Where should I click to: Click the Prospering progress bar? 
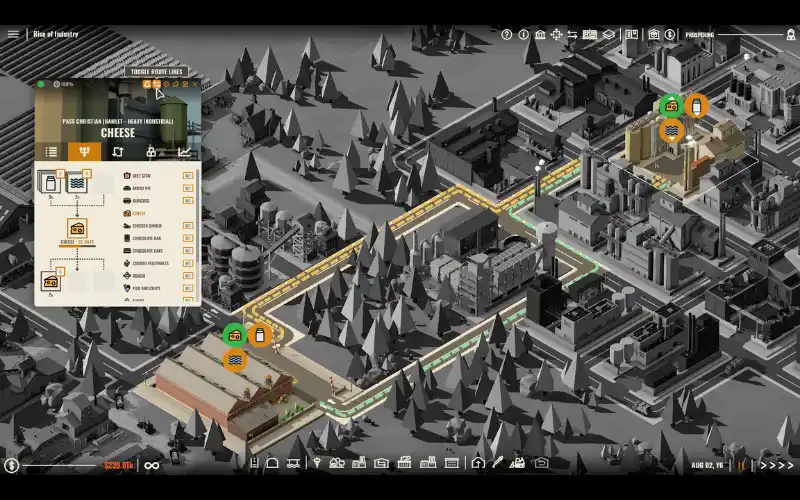point(755,35)
